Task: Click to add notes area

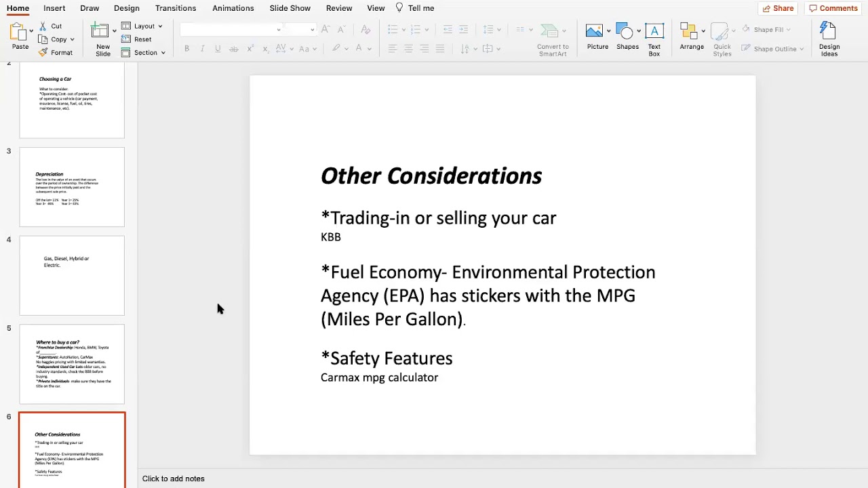Action: click(174, 479)
